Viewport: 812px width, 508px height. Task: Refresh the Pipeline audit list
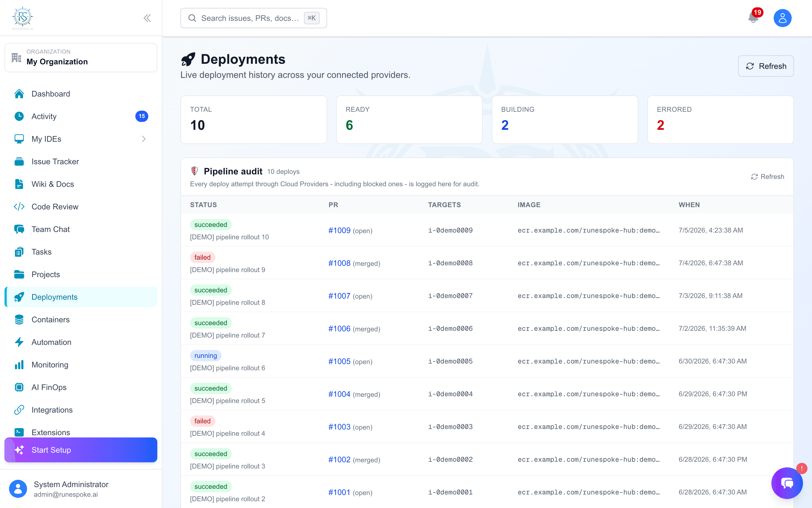767,177
